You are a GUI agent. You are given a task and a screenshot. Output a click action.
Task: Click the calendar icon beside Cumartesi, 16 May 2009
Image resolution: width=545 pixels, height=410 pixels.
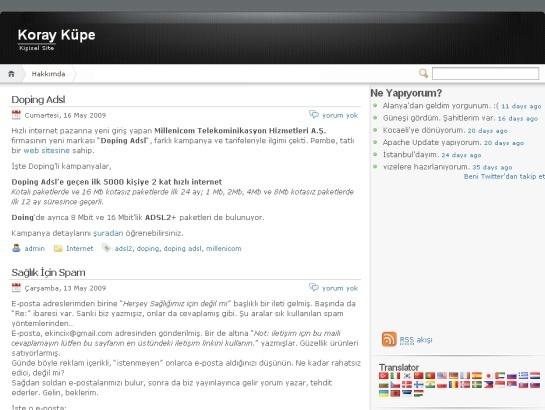click(16, 115)
